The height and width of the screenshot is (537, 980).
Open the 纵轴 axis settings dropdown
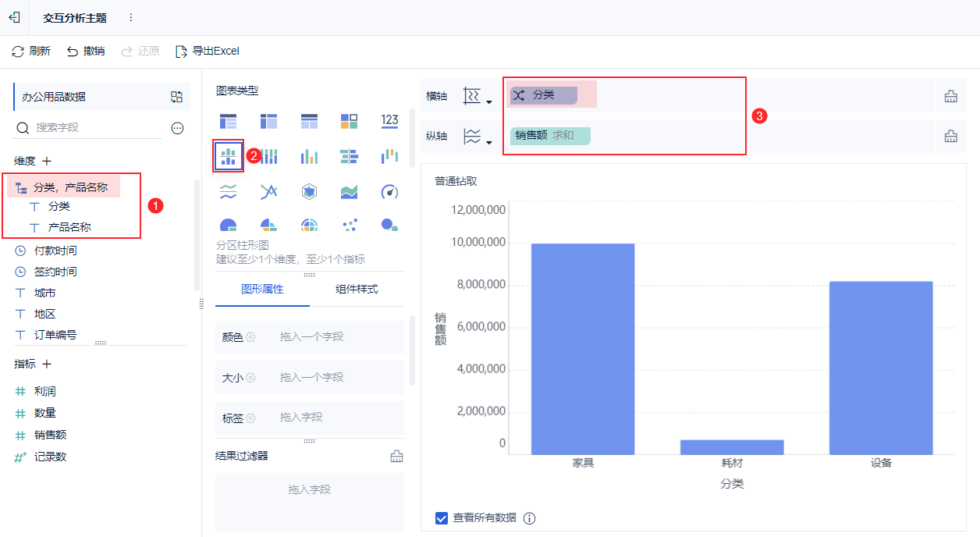pos(477,137)
